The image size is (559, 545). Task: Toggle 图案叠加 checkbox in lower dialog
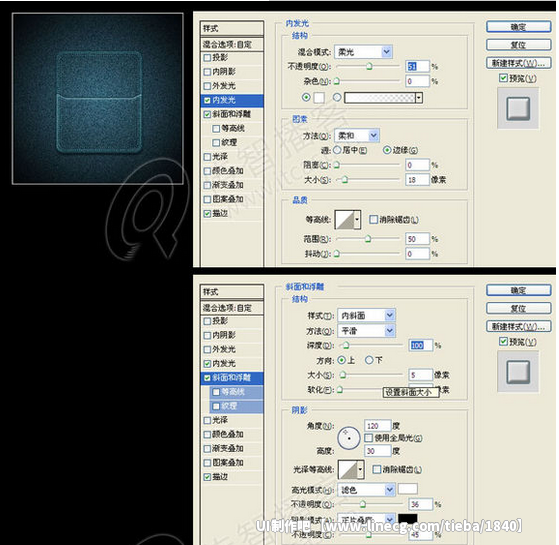click(207, 463)
